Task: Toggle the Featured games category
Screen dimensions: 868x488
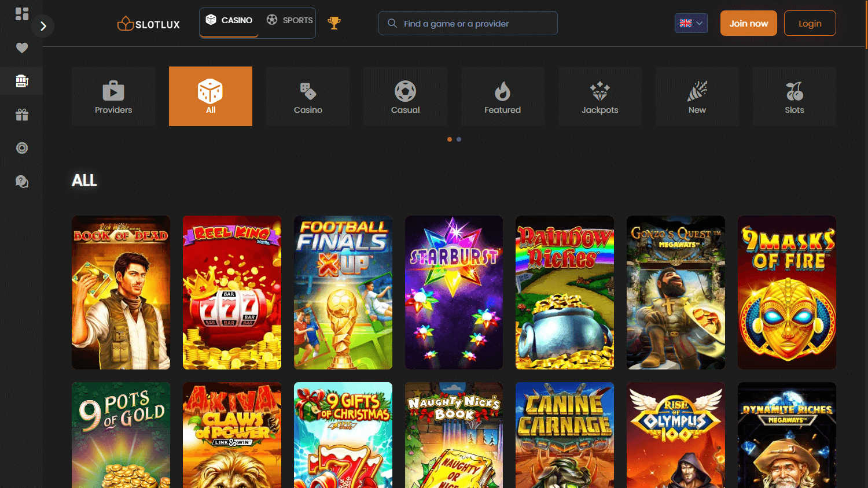Action: click(502, 96)
